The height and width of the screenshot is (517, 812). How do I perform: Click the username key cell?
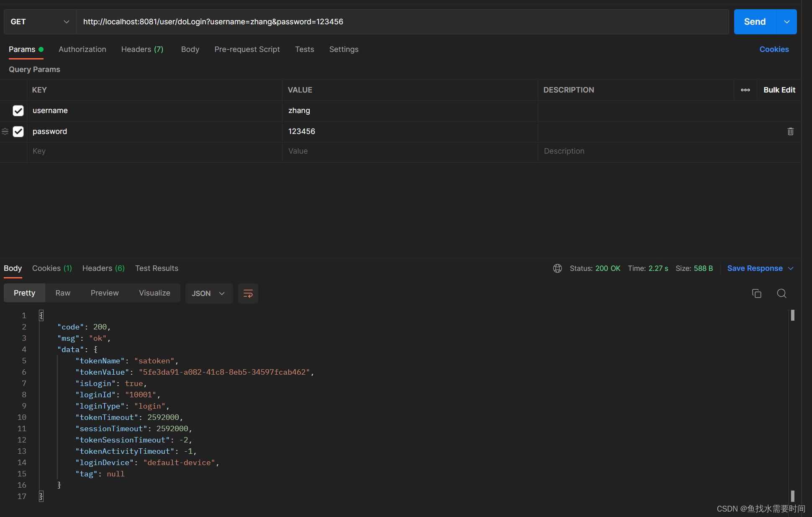154,111
